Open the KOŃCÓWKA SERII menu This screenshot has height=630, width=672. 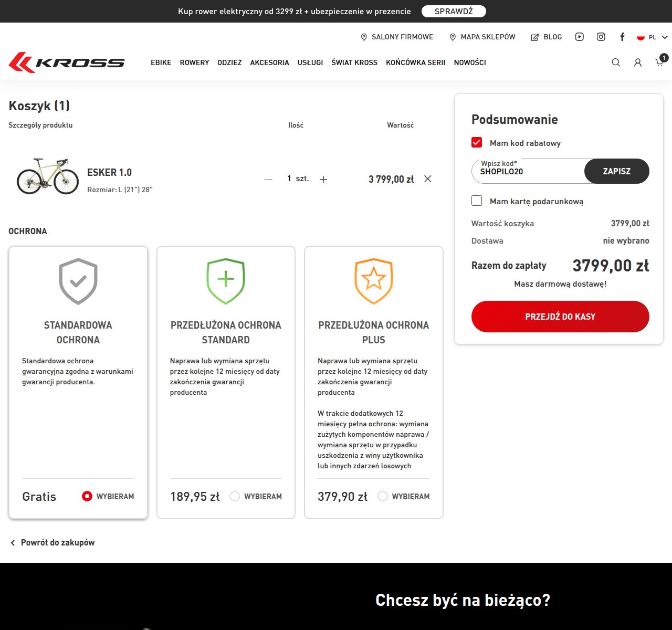[x=416, y=62]
